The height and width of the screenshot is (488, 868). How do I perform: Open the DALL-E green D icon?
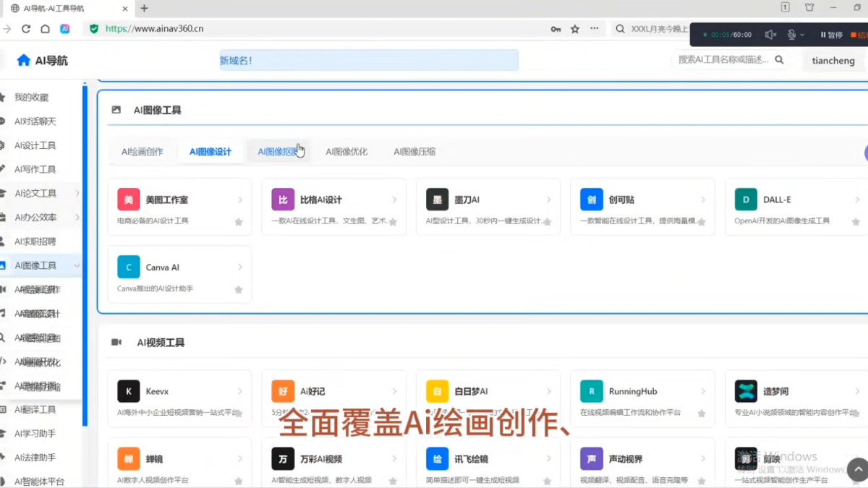pyautogui.click(x=746, y=200)
